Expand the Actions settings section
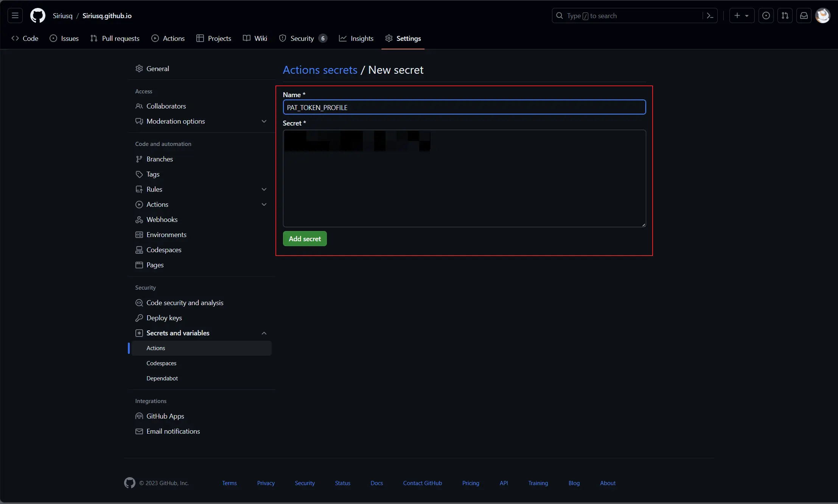The image size is (838, 504). tap(264, 205)
